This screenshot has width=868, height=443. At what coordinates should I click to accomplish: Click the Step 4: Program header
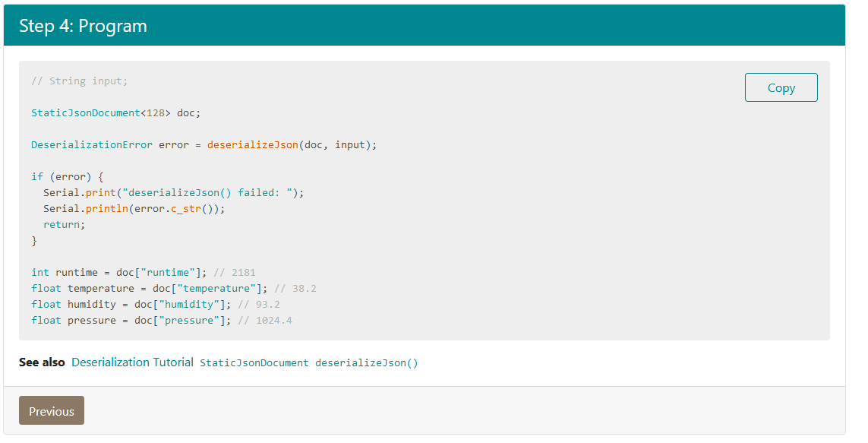84,26
